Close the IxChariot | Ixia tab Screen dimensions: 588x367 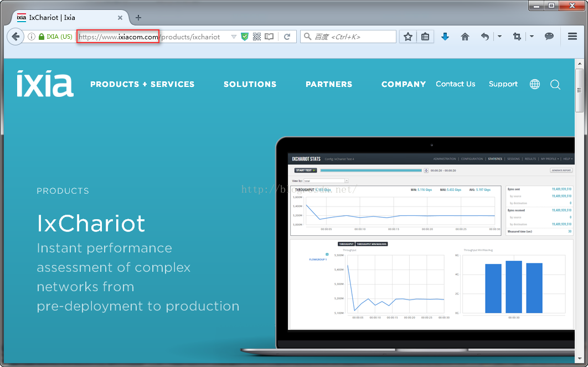(120, 18)
